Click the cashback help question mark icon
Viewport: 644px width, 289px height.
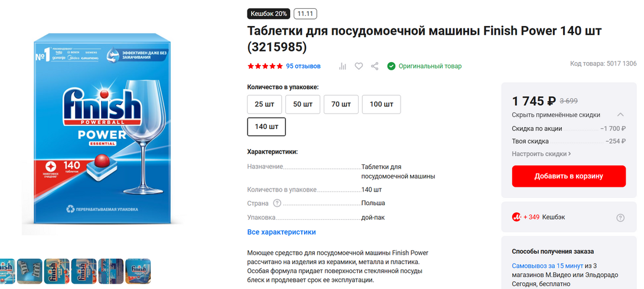pos(620,217)
